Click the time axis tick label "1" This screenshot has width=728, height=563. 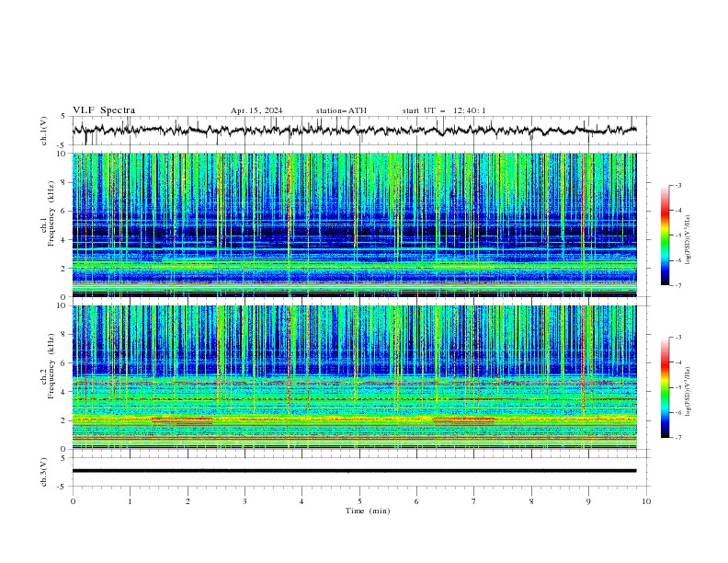(x=130, y=501)
